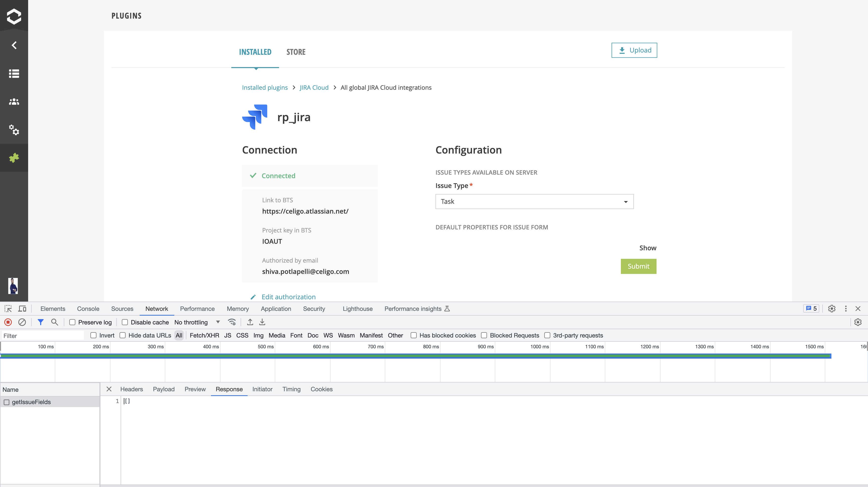Expand the Show section under Default Properties
The width and height of the screenshot is (868, 487).
coord(647,248)
